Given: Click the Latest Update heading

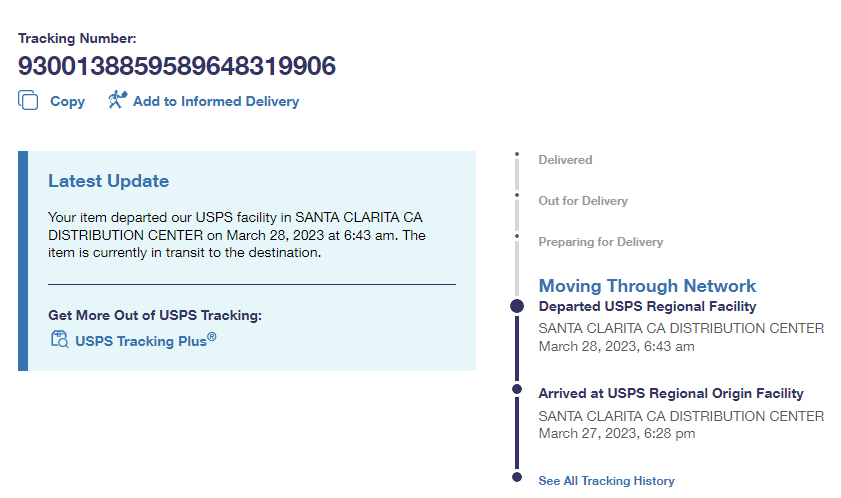Looking at the screenshot, I should pos(108,181).
